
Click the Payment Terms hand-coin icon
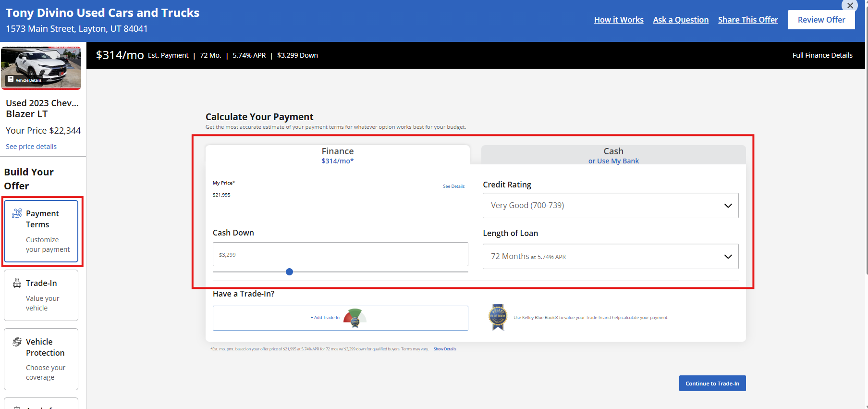[x=17, y=213]
